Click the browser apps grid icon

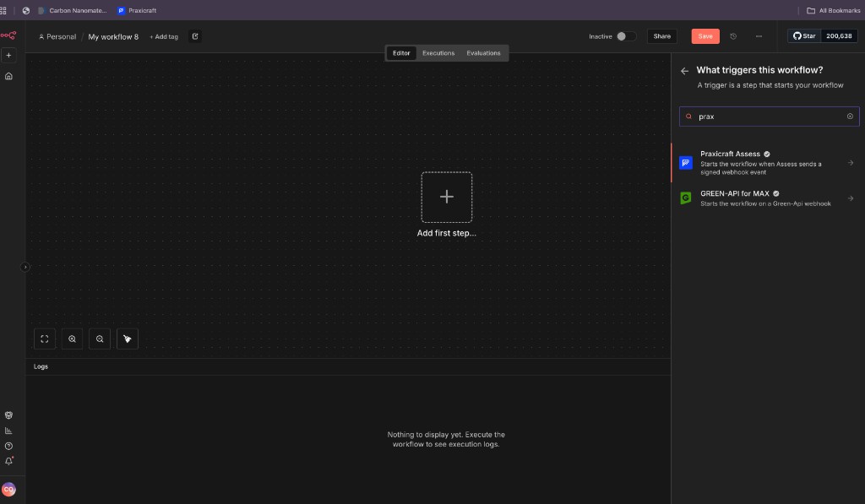pos(3,10)
